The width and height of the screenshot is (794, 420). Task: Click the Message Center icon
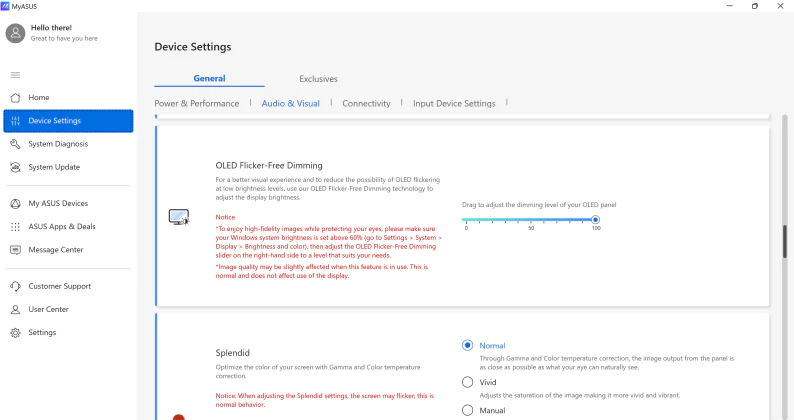click(16, 250)
